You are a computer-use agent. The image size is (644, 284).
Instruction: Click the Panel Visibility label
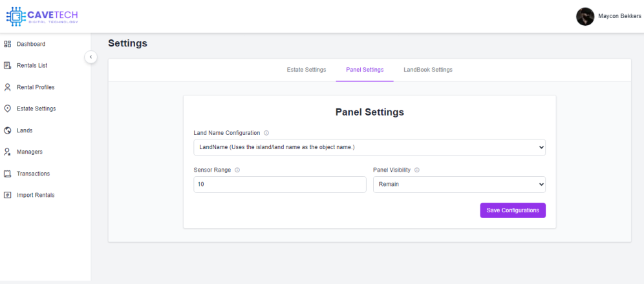(x=392, y=170)
